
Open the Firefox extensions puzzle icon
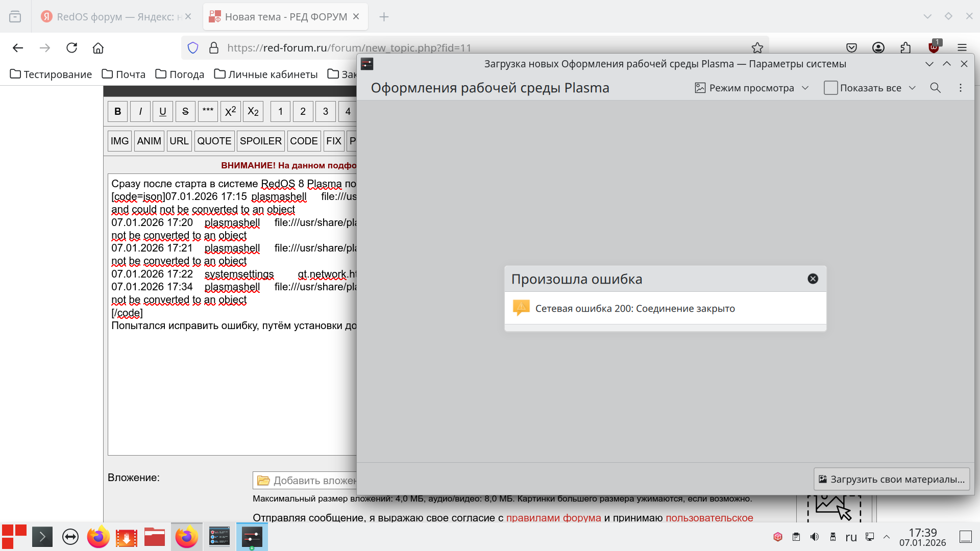click(905, 48)
